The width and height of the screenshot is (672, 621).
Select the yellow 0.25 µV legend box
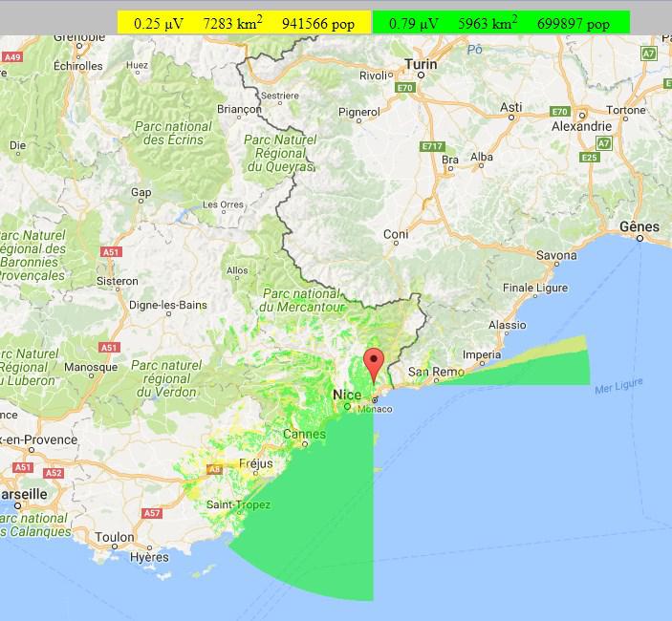[x=244, y=23]
